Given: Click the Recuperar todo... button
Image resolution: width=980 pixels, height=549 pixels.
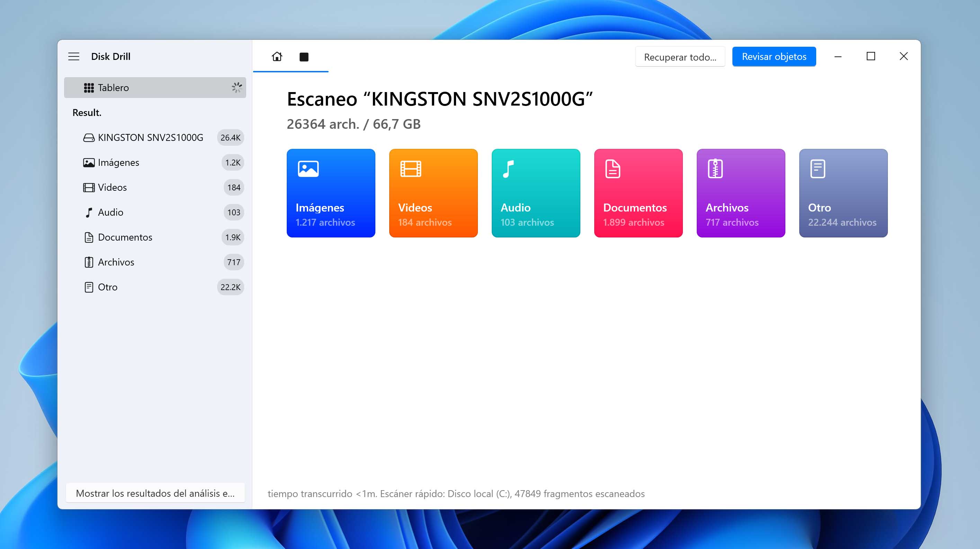Looking at the screenshot, I should point(680,57).
